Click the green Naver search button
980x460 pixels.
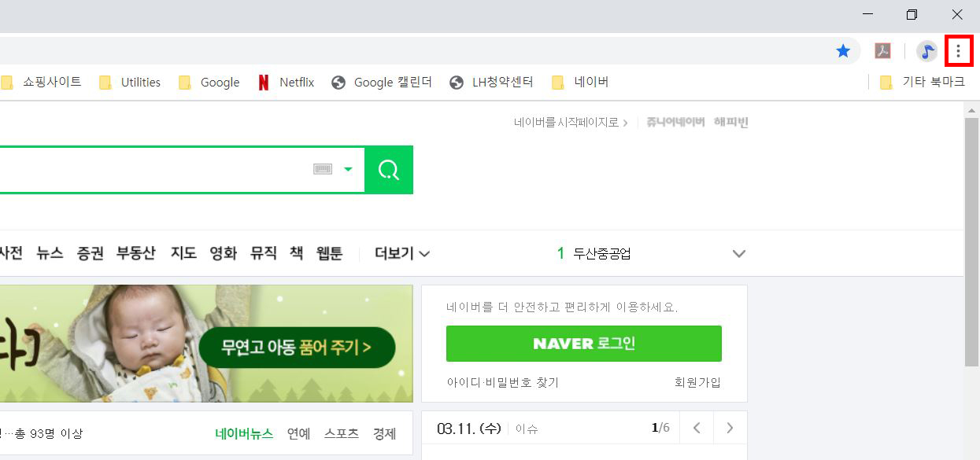pyautogui.click(x=389, y=170)
